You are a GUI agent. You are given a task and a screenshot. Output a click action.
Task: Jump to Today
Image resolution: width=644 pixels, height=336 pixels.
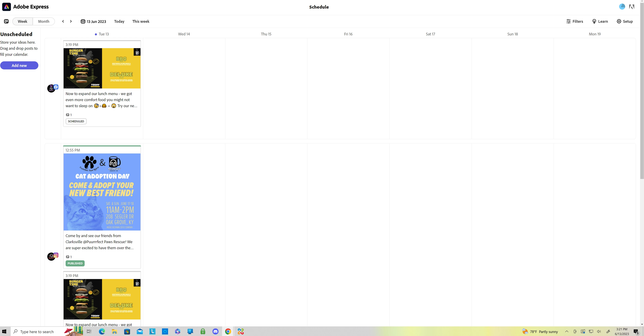[x=119, y=21]
